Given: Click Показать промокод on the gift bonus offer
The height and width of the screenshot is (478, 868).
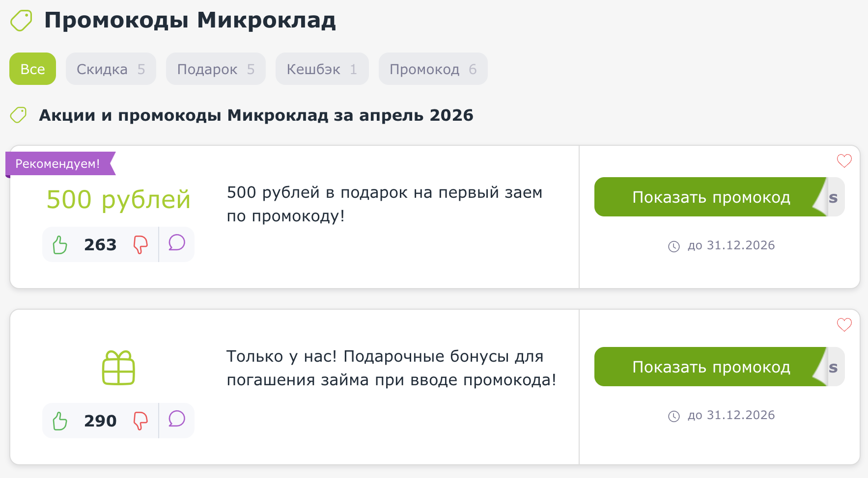Looking at the screenshot, I should coord(711,367).
